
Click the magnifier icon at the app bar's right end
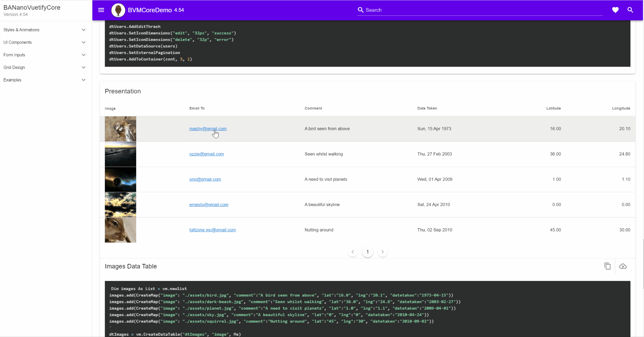click(630, 10)
